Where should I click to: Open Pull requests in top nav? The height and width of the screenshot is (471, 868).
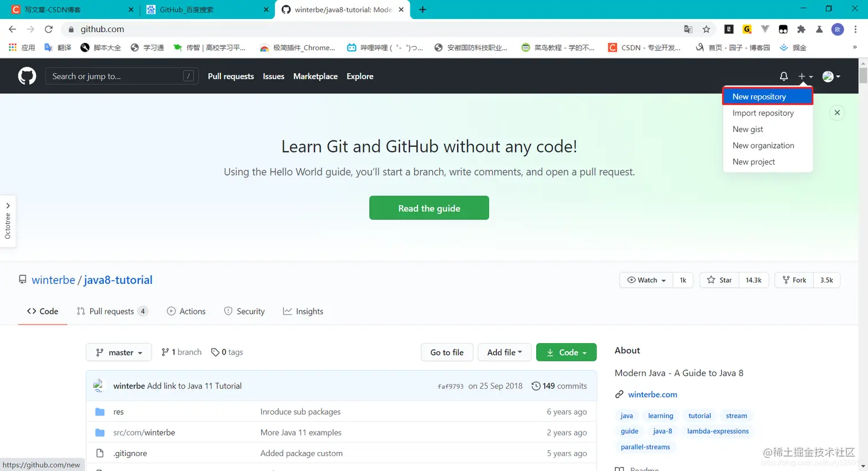231,76
